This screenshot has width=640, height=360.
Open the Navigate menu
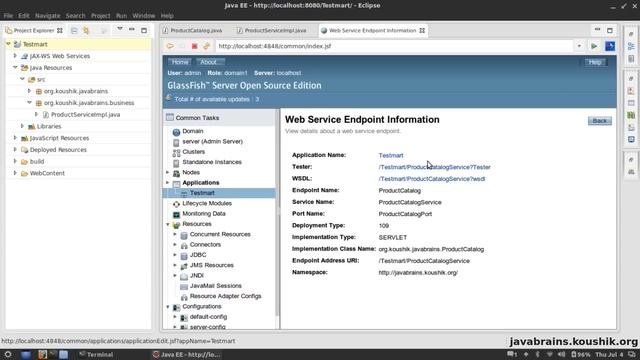click(x=47, y=16)
